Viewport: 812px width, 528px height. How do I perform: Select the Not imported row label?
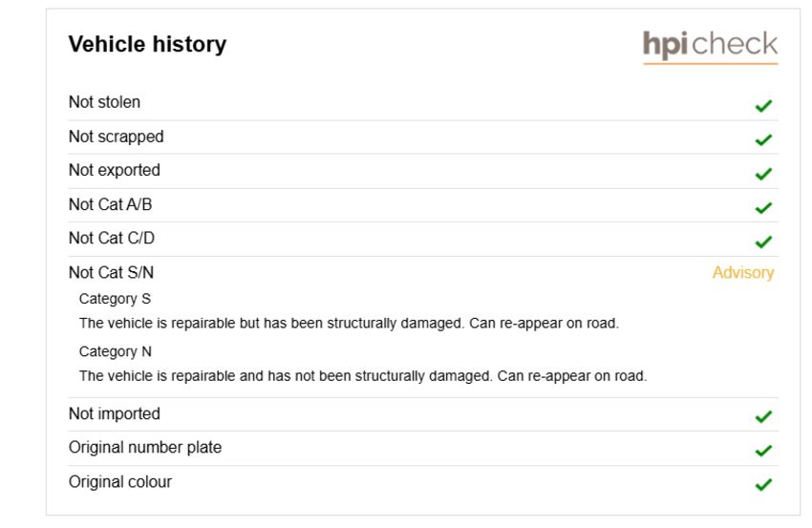tap(115, 413)
